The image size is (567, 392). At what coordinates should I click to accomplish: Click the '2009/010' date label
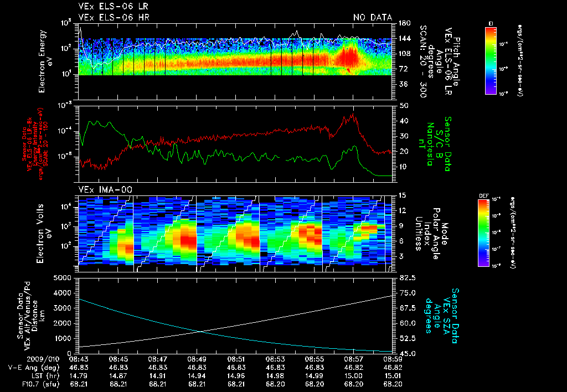[x=43, y=359]
